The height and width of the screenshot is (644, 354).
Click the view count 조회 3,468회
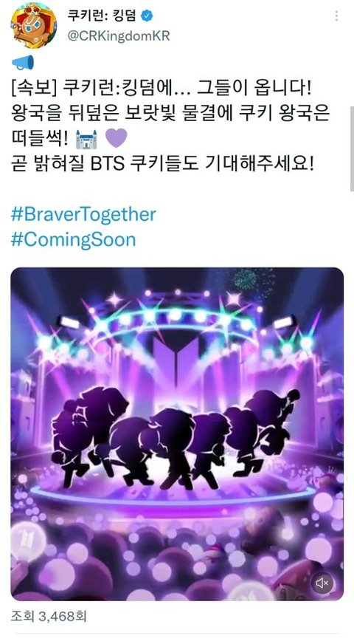pos(49,616)
